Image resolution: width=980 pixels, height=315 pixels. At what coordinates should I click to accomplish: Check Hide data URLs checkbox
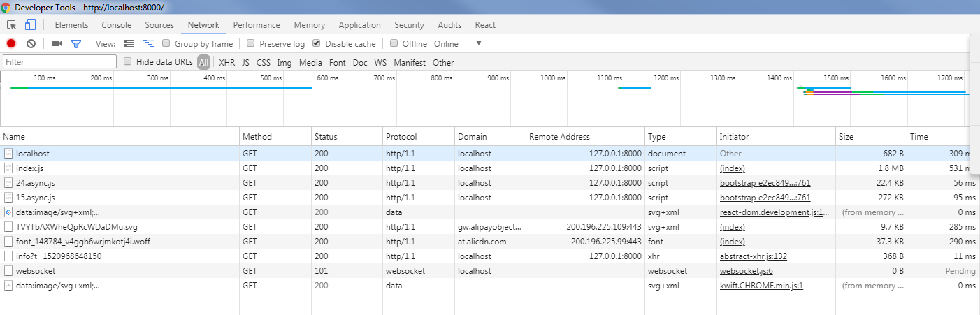click(128, 61)
